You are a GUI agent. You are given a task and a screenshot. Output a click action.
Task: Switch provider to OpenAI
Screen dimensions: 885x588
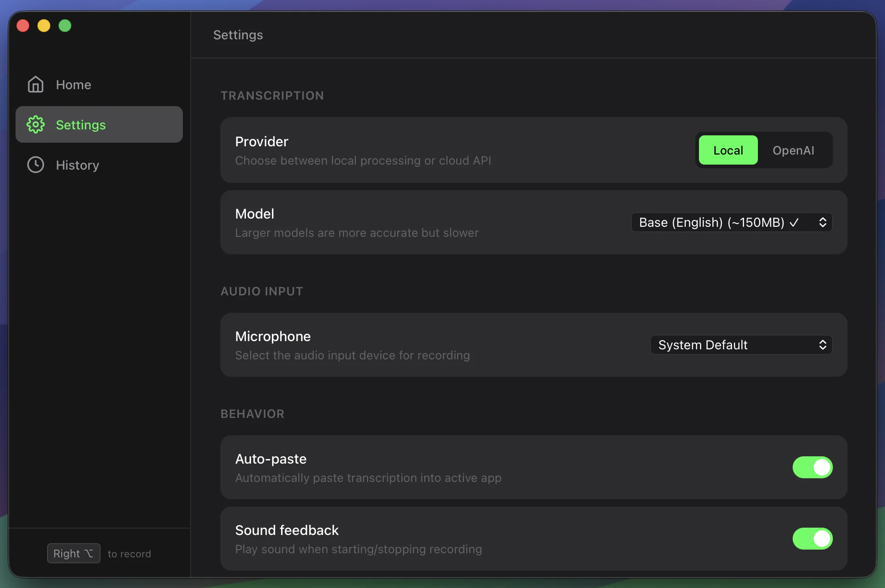[794, 150]
